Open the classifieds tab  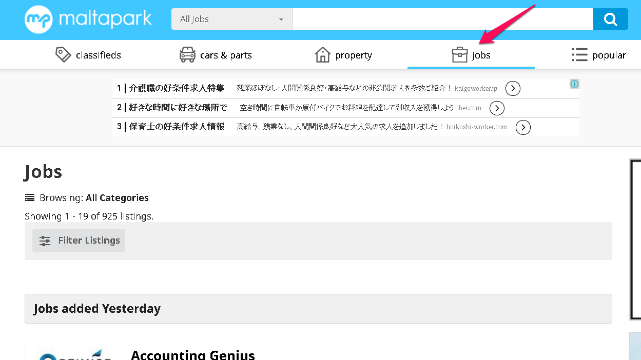(x=88, y=55)
